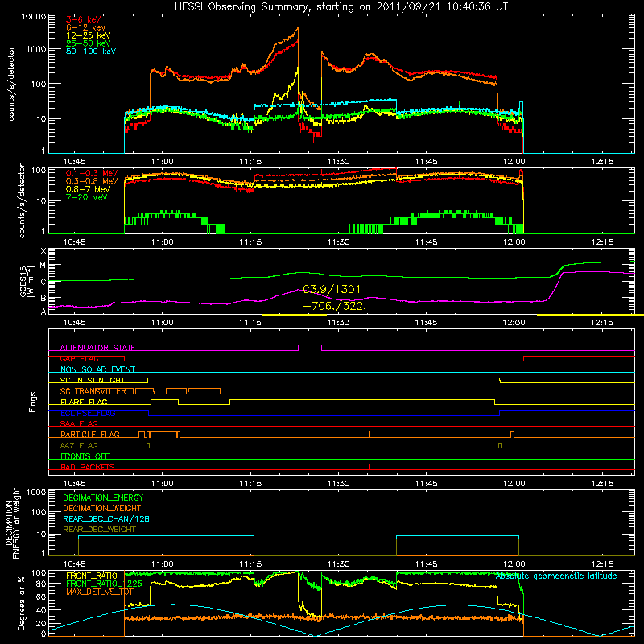The width and height of the screenshot is (644, 644).
Task: Click the -706./322. flare position text
Action: pos(334,306)
